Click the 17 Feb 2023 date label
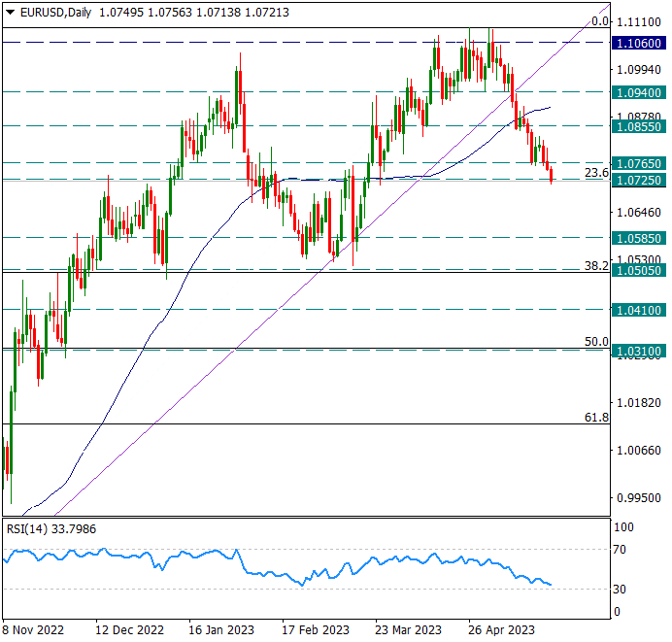672x642 pixels. click(x=316, y=630)
